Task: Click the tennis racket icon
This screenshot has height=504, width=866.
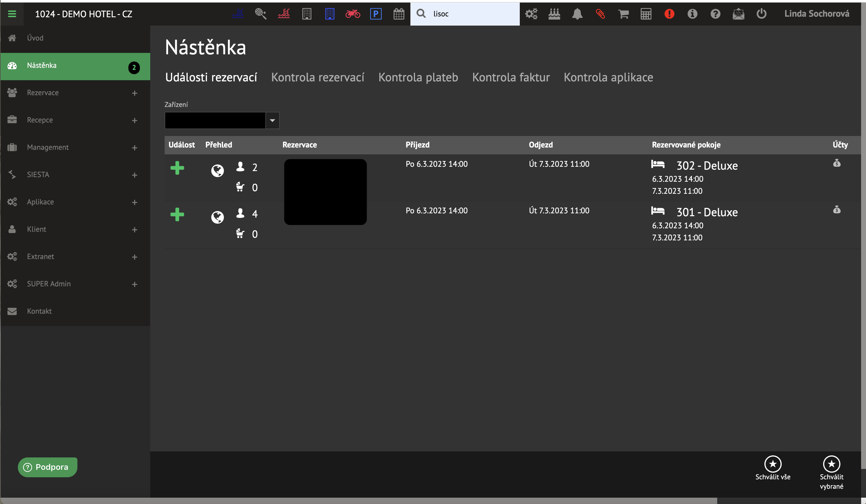Action: 260,14
